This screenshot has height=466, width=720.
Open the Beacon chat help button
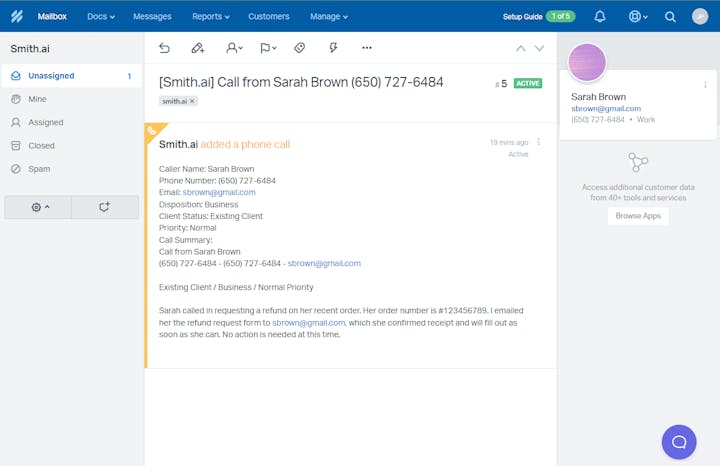click(x=678, y=441)
